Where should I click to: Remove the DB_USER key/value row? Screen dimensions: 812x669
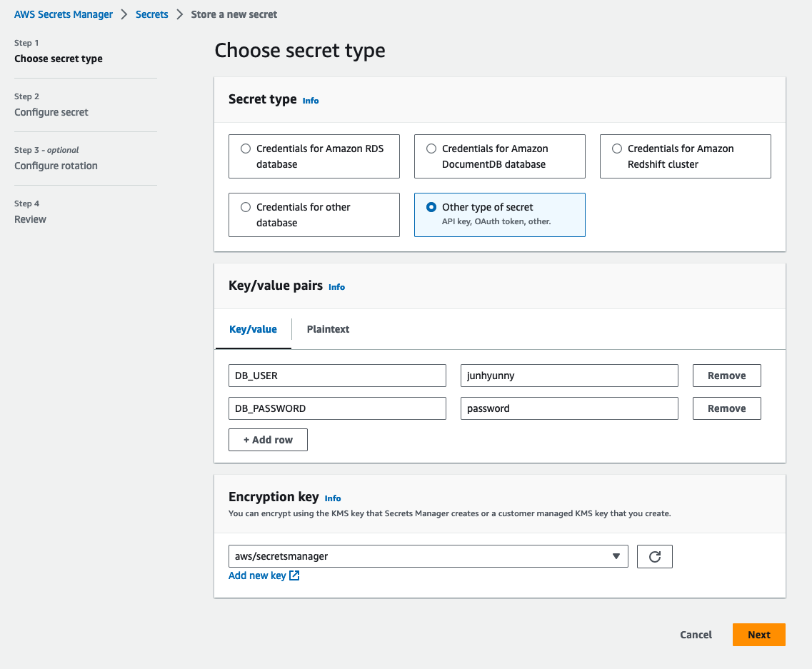coord(726,376)
